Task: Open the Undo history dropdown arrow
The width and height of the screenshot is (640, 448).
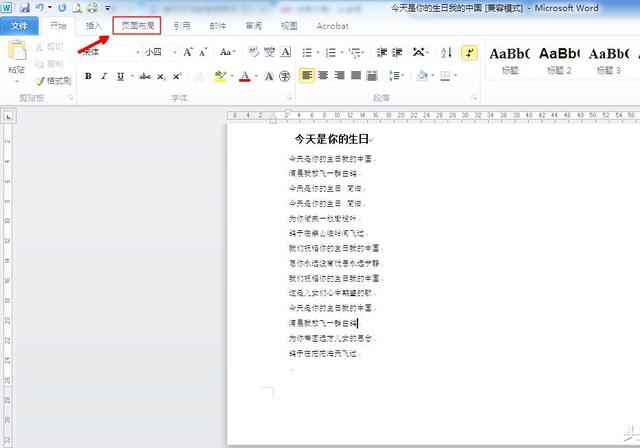Action: [x=50, y=7]
